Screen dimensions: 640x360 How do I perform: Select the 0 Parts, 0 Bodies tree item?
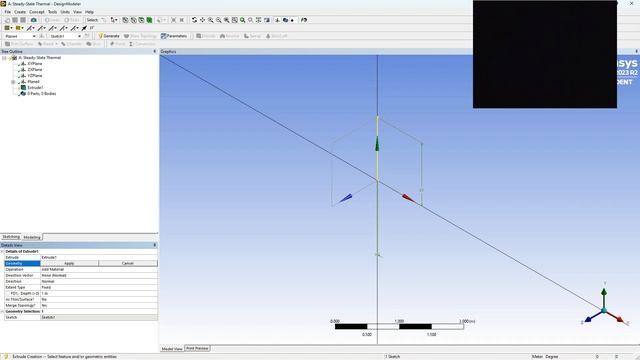point(42,93)
